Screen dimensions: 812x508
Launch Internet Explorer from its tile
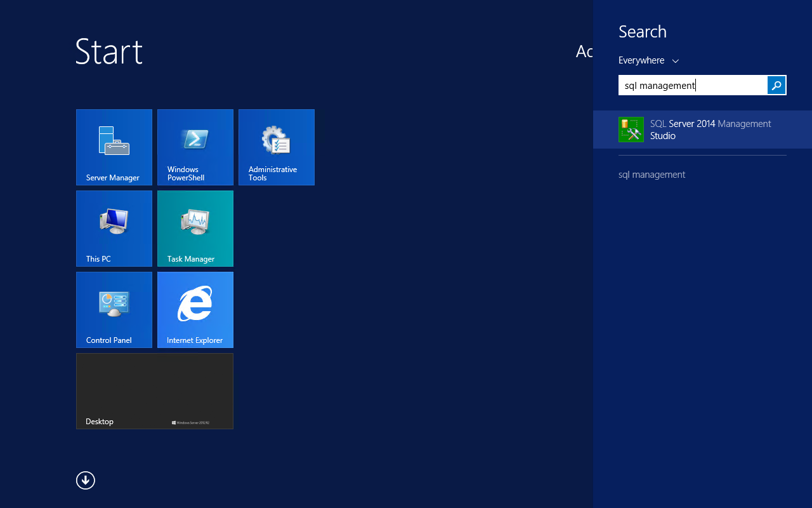tap(195, 309)
